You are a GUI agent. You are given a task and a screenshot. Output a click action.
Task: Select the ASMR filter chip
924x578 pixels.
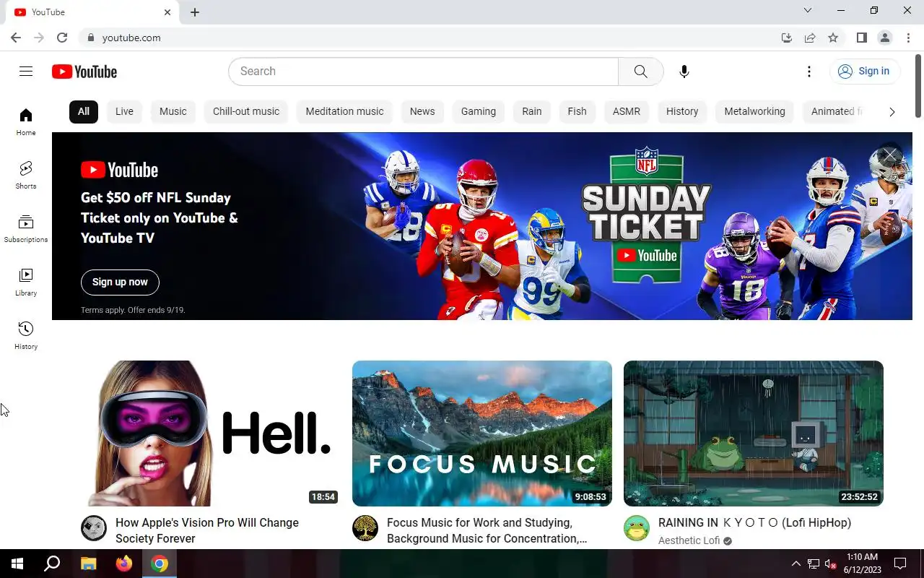[627, 111]
